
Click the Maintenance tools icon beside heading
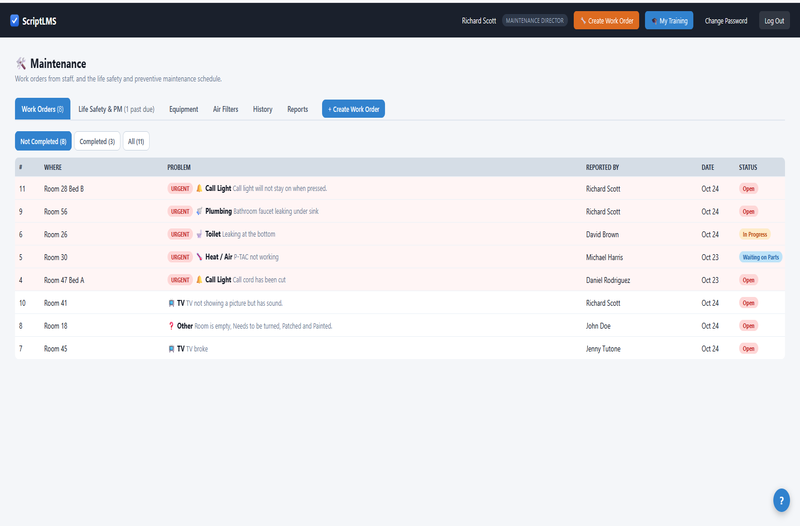[x=21, y=64]
